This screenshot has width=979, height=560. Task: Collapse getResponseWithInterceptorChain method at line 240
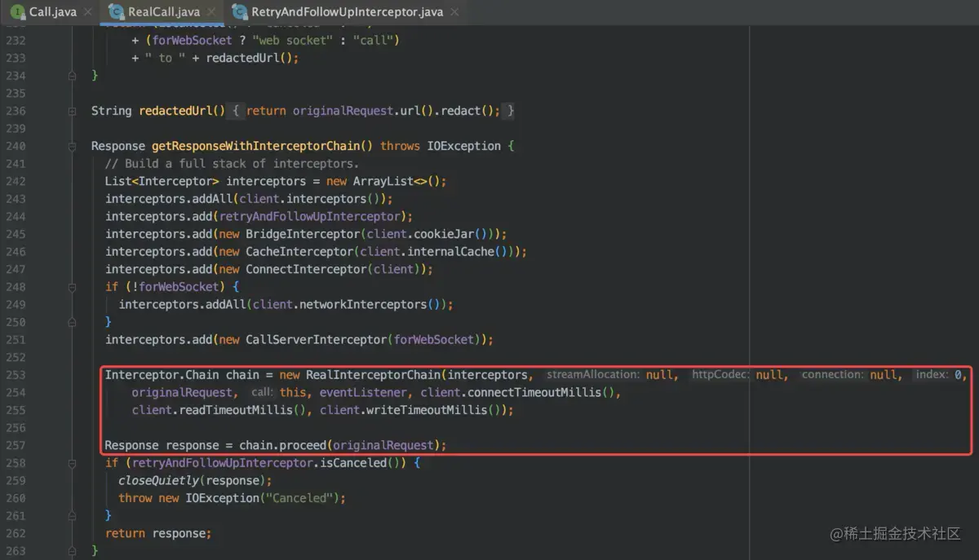tap(73, 146)
